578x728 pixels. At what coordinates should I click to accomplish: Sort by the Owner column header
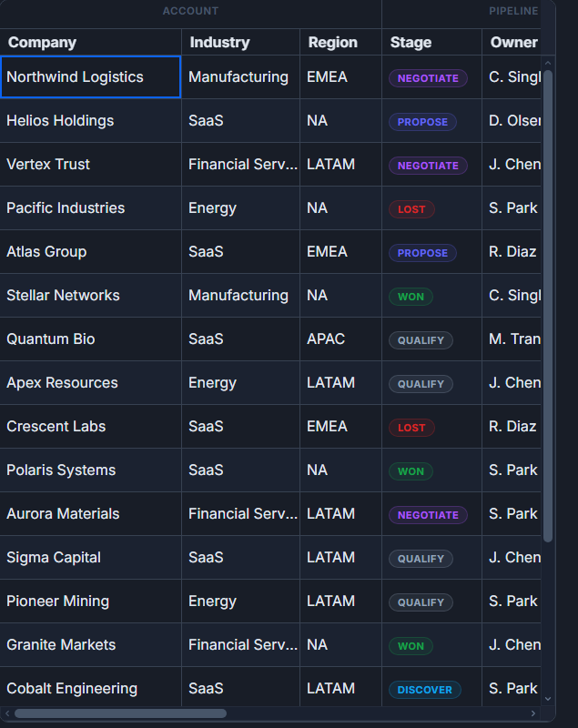(x=512, y=42)
